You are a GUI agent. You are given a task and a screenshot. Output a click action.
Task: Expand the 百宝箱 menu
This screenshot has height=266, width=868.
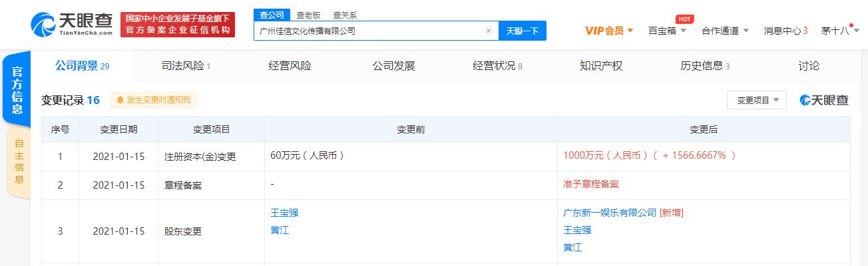668,31
